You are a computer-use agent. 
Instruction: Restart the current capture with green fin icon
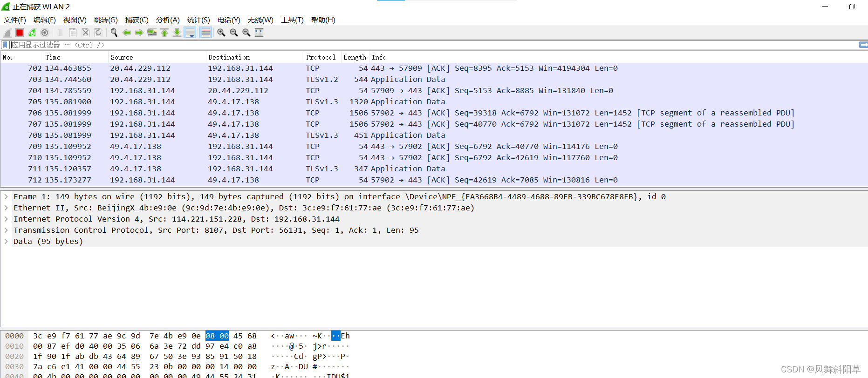(32, 33)
